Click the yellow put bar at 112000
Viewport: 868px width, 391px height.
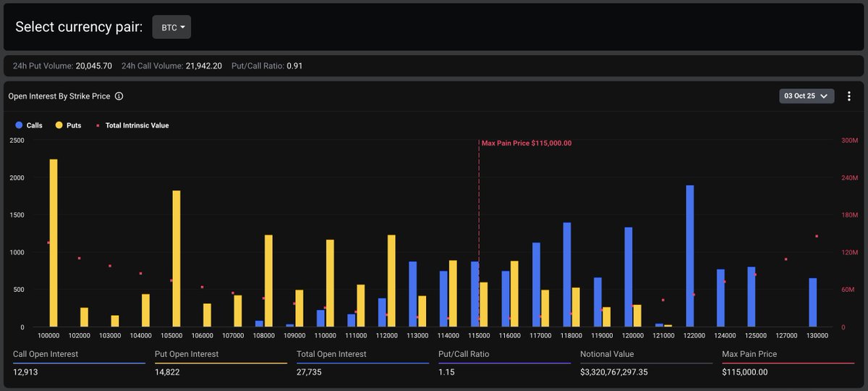click(391, 281)
